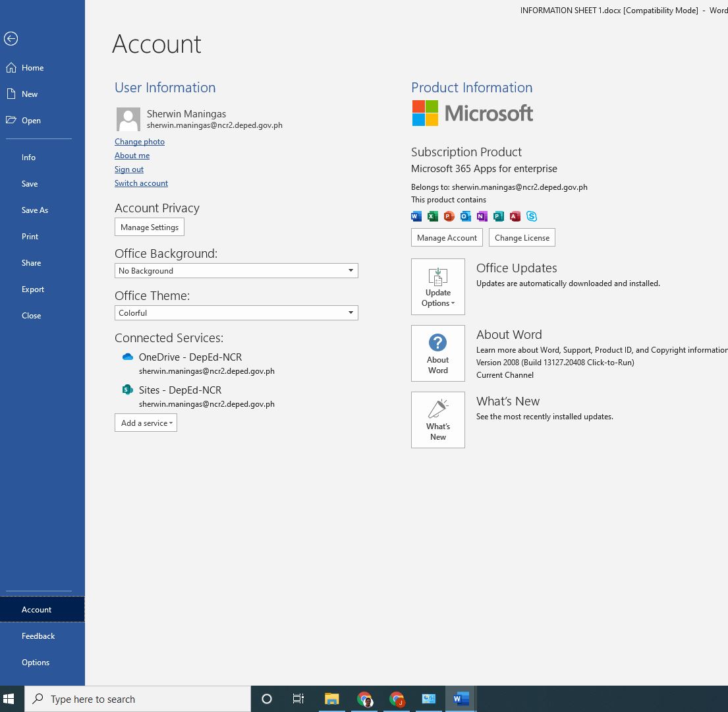Click the Word icon under product contains
The height and width of the screenshot is (712, 728).
[x=416, y=216]
